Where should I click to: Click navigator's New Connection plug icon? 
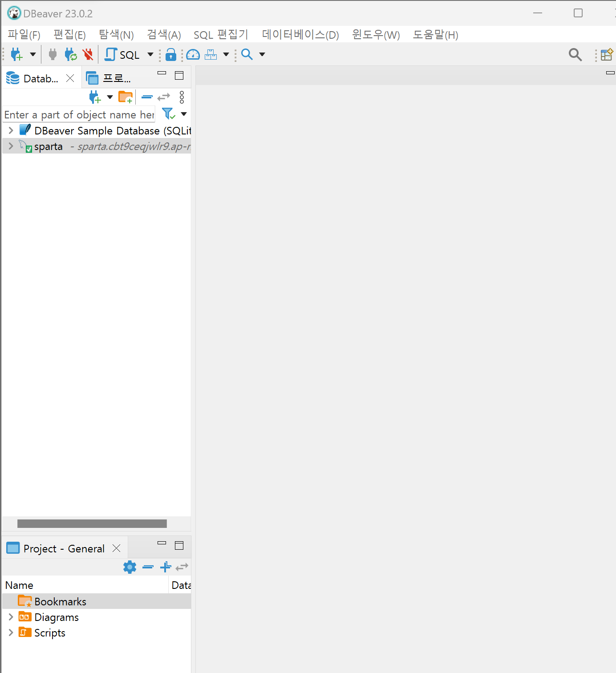(x=95, y=97)
